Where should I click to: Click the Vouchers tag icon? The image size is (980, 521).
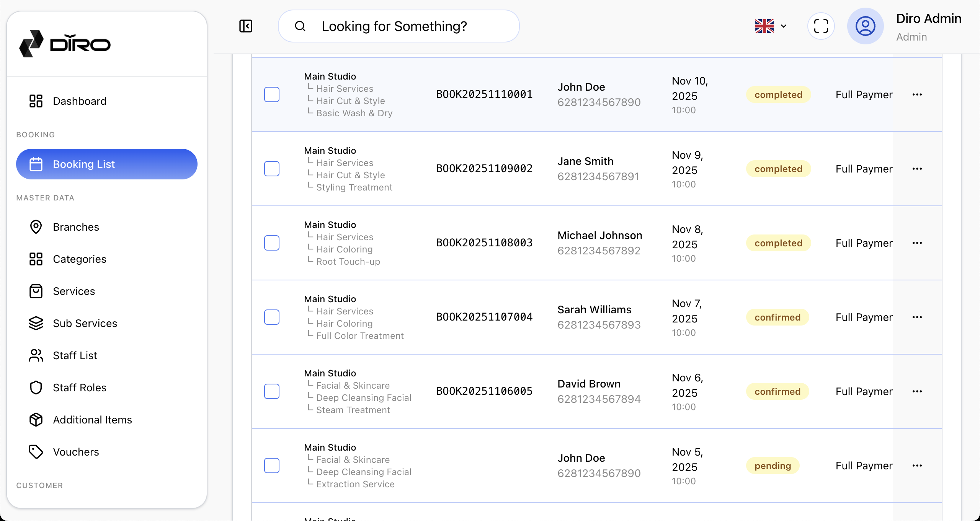pos(36,452)
